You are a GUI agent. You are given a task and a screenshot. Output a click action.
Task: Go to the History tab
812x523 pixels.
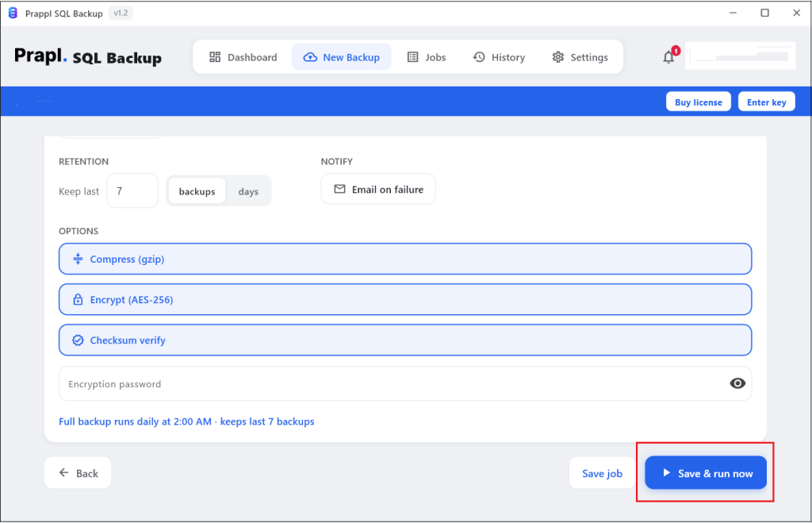[x=500, y=57]
